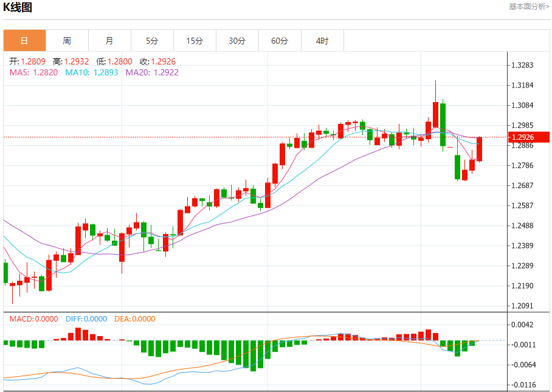Click the 低 1.2800 low value
Screen dimensions: 552x392
(114, 61)
